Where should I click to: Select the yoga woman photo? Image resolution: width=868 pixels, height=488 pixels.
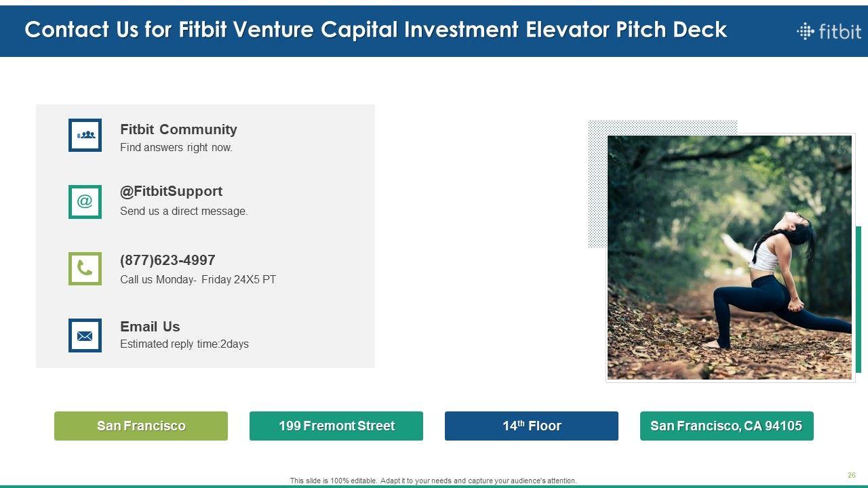point(729,257)
